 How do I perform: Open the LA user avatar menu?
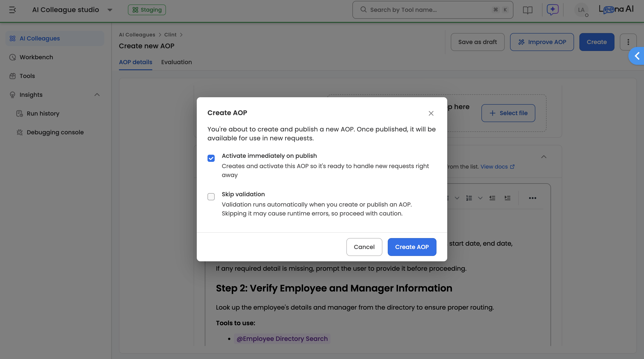pyautogui.click(x=581, y=10)
